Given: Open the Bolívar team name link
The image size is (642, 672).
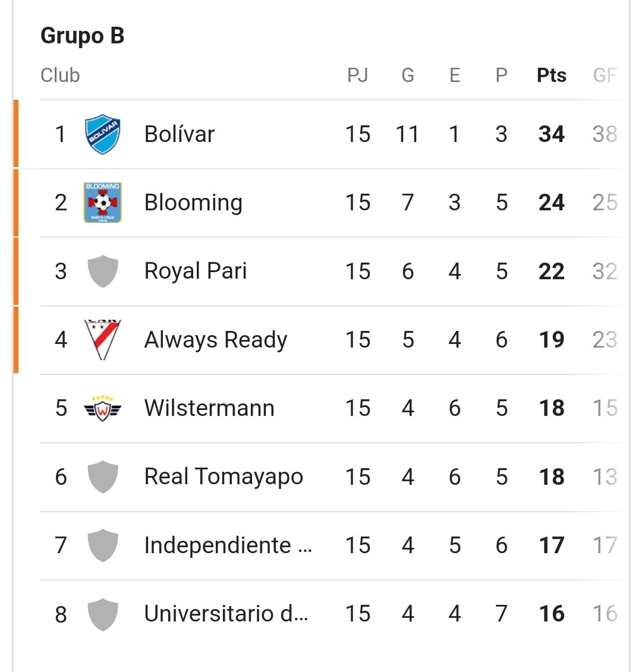Looking at the screenshot, I should tap(180, 134).
